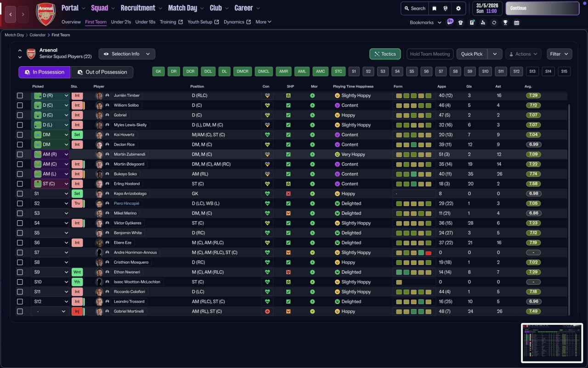Click the circular arrows shortcut icon

pos(494,23)
